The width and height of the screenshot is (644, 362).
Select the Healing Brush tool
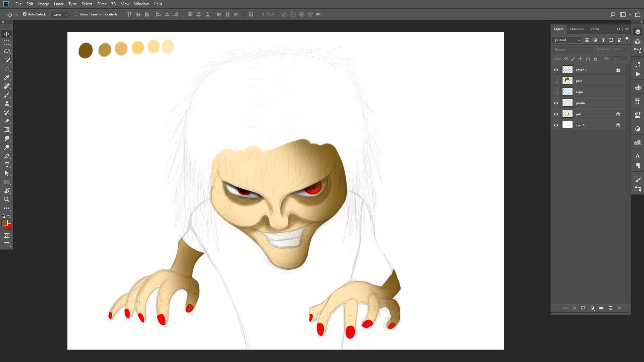point(7,86)
